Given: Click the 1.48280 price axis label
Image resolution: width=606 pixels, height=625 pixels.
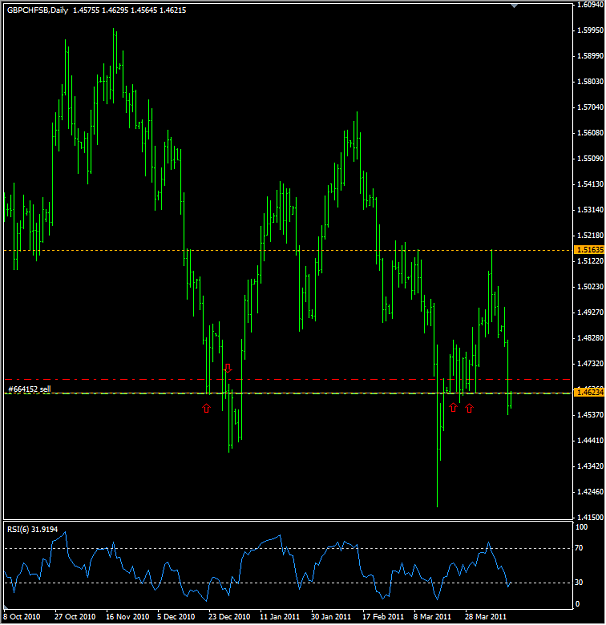Looking at the screenshot, I should (x=590, y=338).
